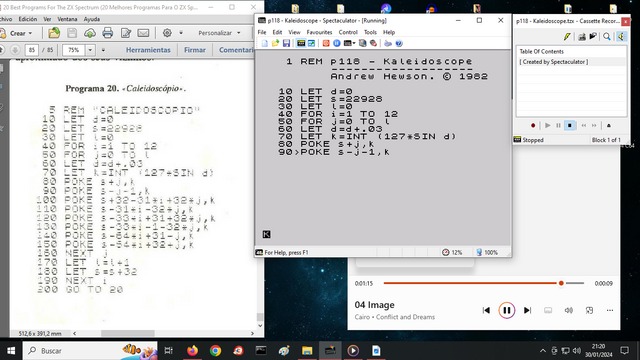Expand the arrow beside the gear icon
The width and height of the screenshot is (640, 360).
click(x=181, y=33)
